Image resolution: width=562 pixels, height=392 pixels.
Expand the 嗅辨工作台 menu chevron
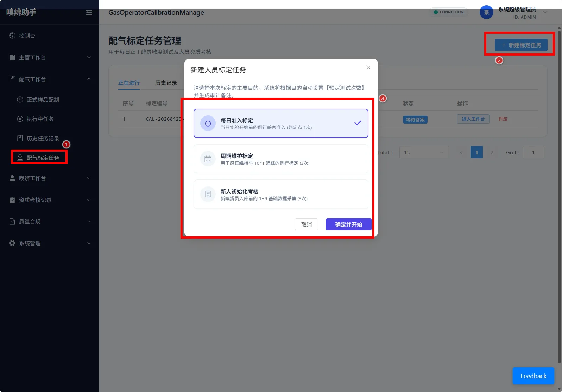(89, 178)
